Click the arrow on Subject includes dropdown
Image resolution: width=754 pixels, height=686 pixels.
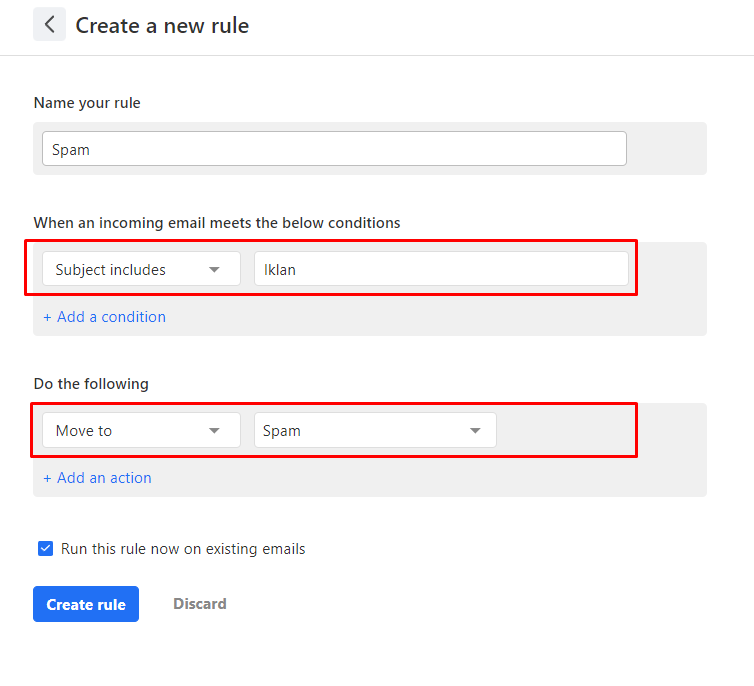214,270
